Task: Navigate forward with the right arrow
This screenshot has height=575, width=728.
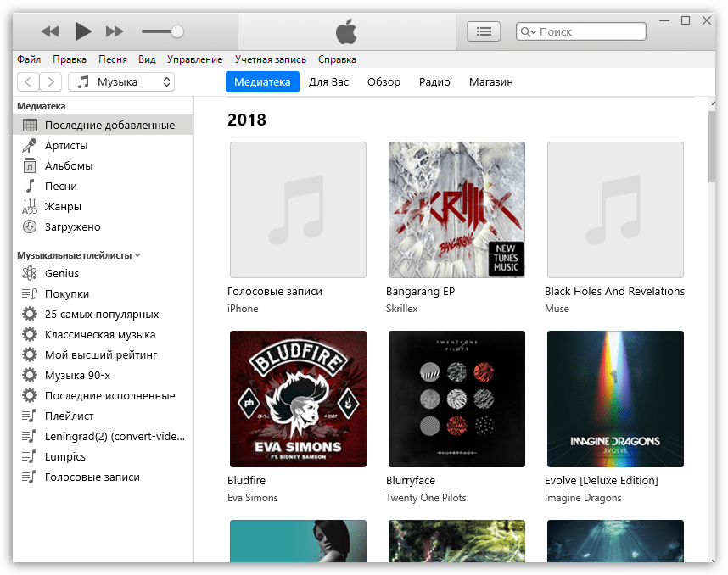Action: click(51, 81)
